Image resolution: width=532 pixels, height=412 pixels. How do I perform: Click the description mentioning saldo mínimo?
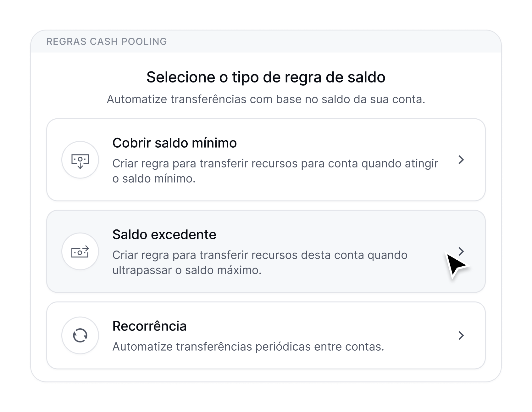275,170
